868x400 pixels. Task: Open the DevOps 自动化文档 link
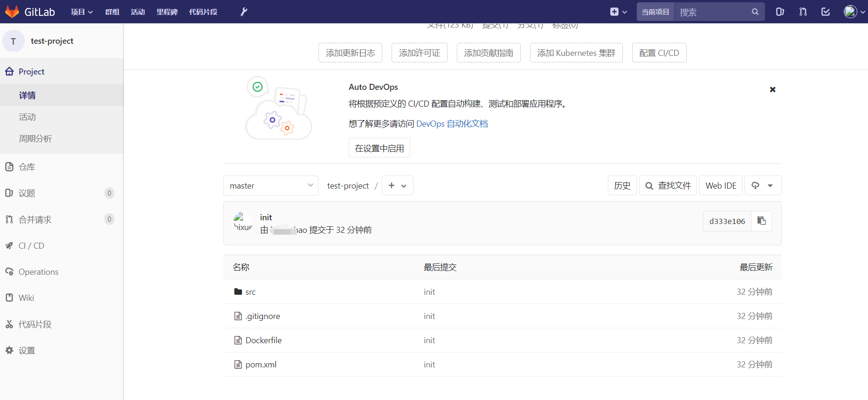pyautogui.click(x=452, y=124)
